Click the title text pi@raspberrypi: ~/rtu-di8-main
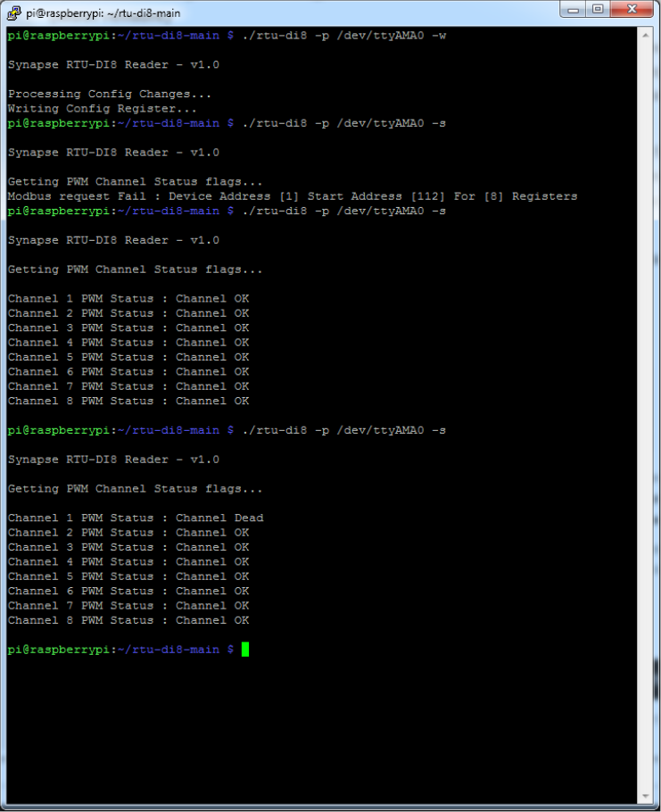This screenshot has height=812, width=661. click(103, 13)
